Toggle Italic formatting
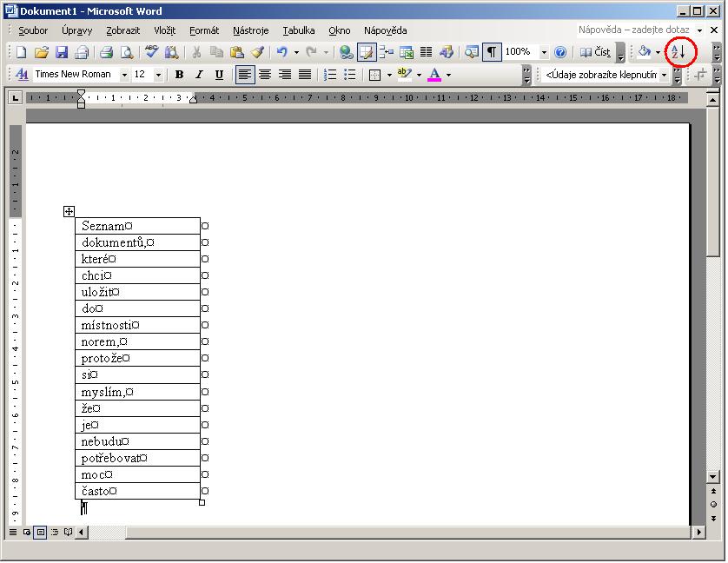728x563 pixels. (x=199, y=75)
